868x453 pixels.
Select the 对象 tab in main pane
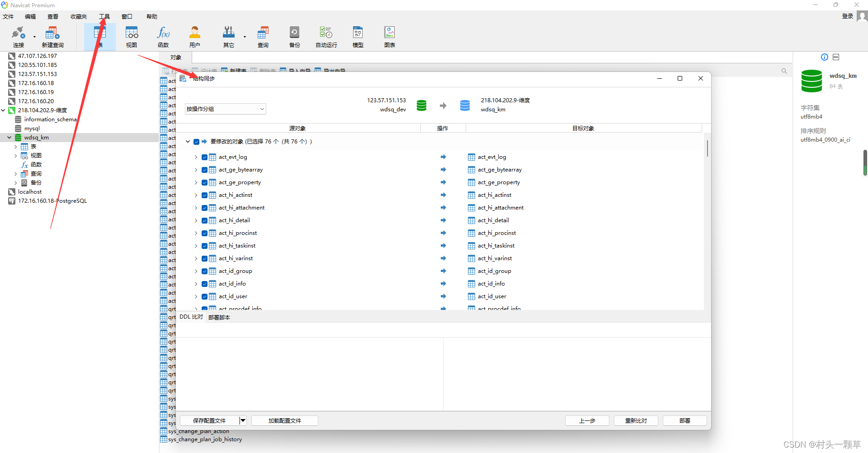[x=176, y=57]
